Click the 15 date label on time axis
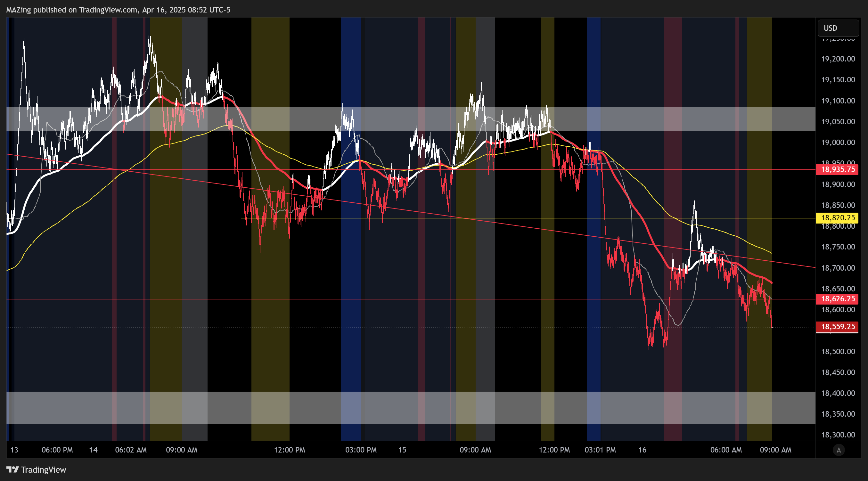868x481 pixels. pos(402,450)
